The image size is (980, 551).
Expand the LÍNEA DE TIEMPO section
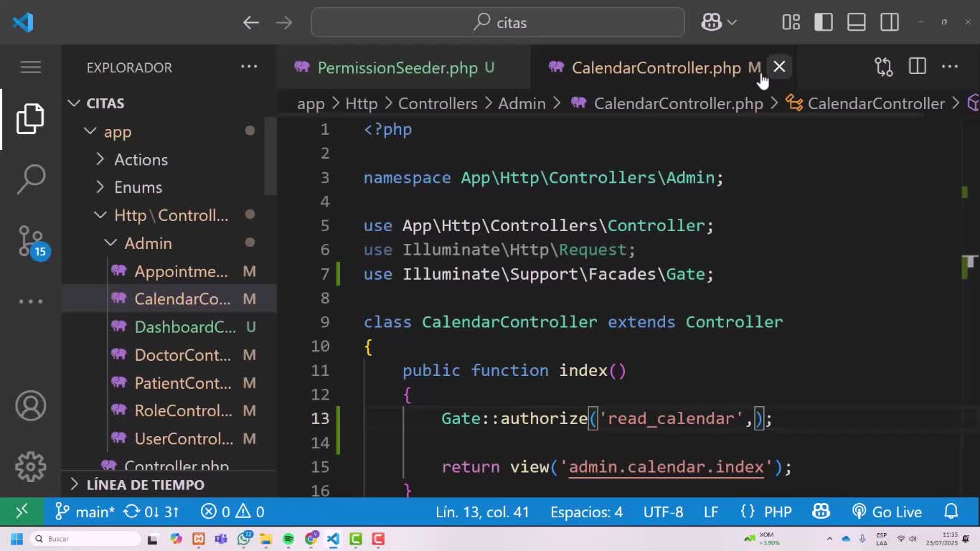click(169, 484)
